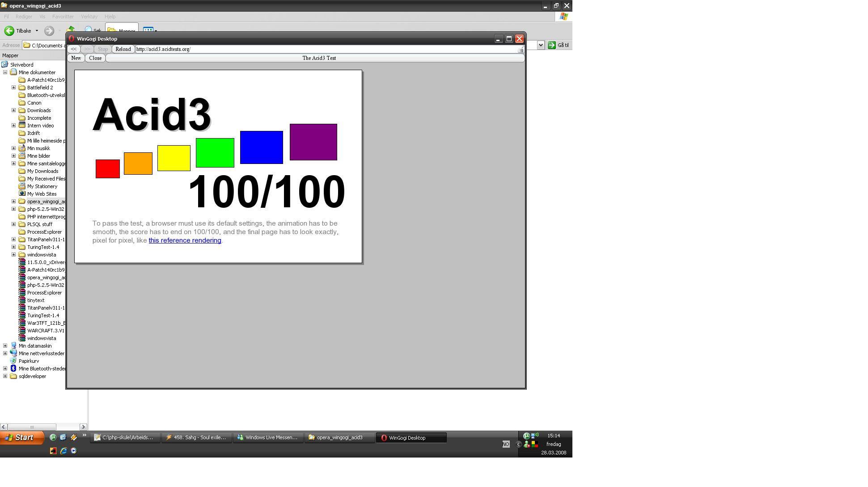Viewport: 868px width, 487px height.
Task: Open the Explorer address bar dropdown arrow
Action: tap(541, 45)
